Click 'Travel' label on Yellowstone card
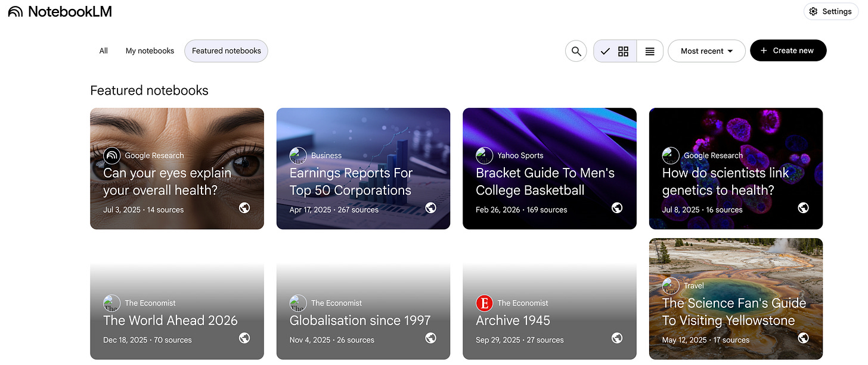Screen dimensions: 868x365 [x=694, y=286]
